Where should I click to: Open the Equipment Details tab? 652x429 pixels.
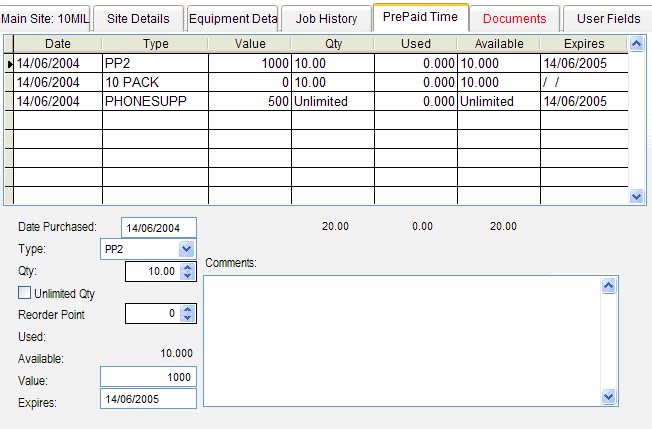(233, 18)
